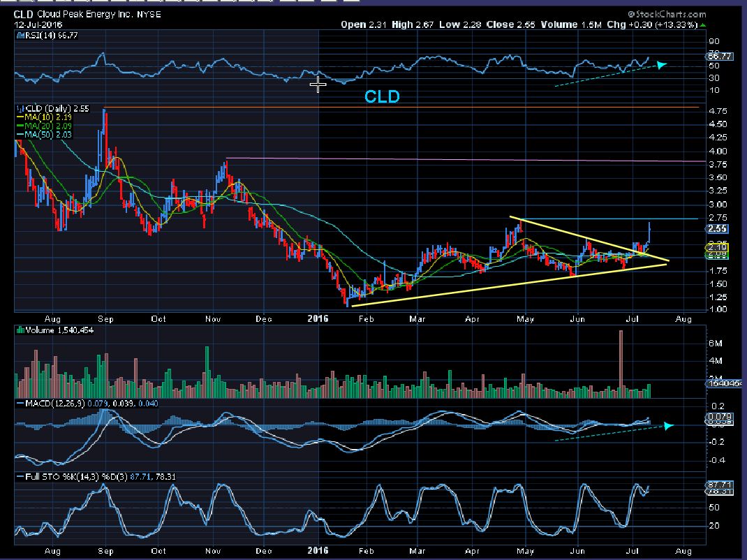
Task: Click the small RSI panel icon before RSI(14)
Action: pyautogui.click(x=19, y=36)
